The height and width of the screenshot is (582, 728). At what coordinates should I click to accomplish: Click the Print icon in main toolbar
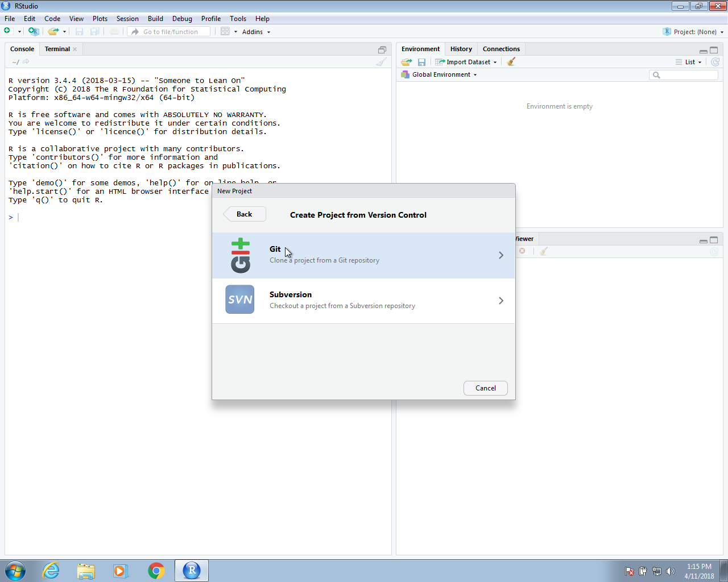(114, 31)
